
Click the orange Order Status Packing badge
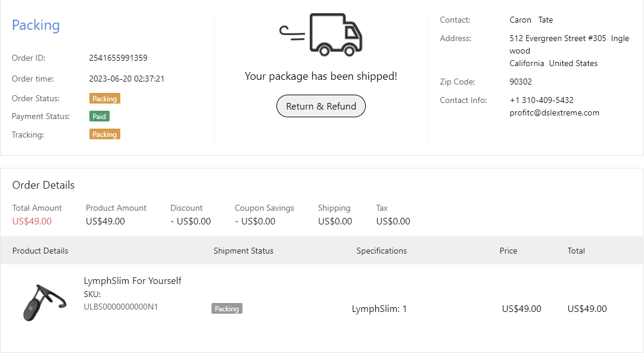pyautogui.click(x=105, y=99)
